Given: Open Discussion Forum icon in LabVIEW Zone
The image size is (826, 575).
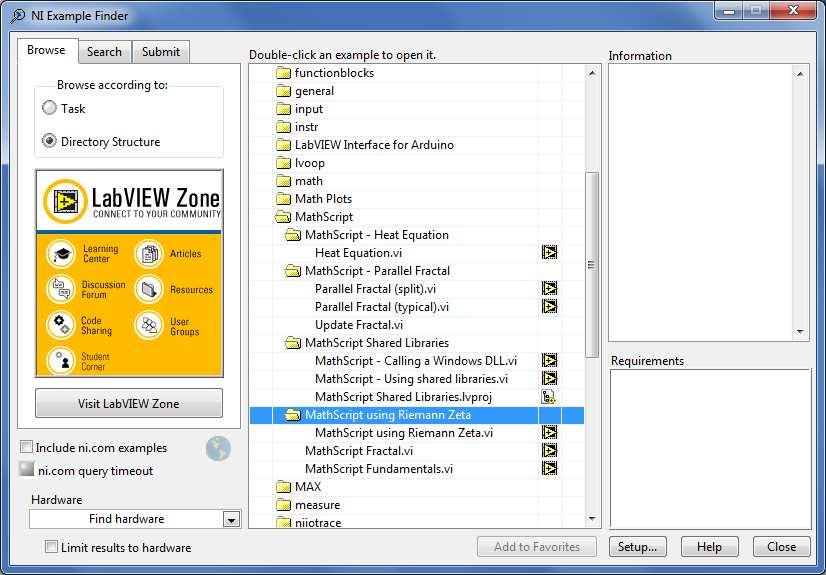Looking at the screenshot, I should [x=61, y=290].
